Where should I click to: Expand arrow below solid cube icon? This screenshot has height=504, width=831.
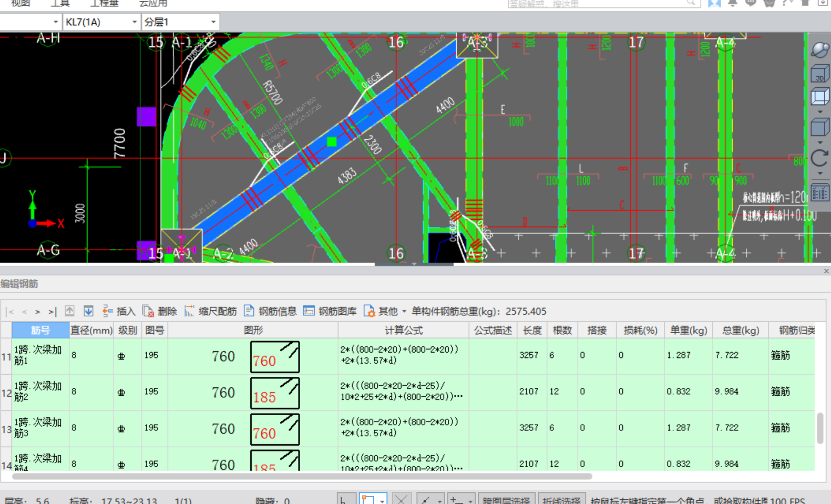pyautogui.click(x=820, y=142)
